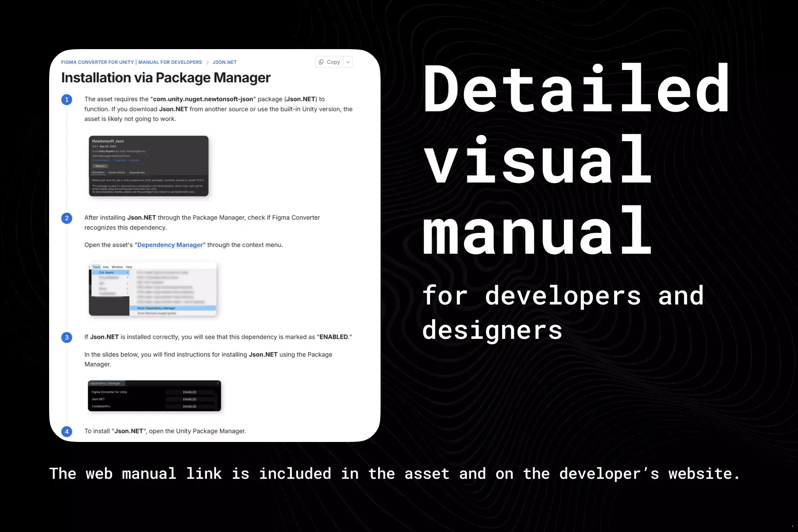The image size is (798, 532).
Task: Click the 'Detailed visual manual' headline
Action: 576,160
